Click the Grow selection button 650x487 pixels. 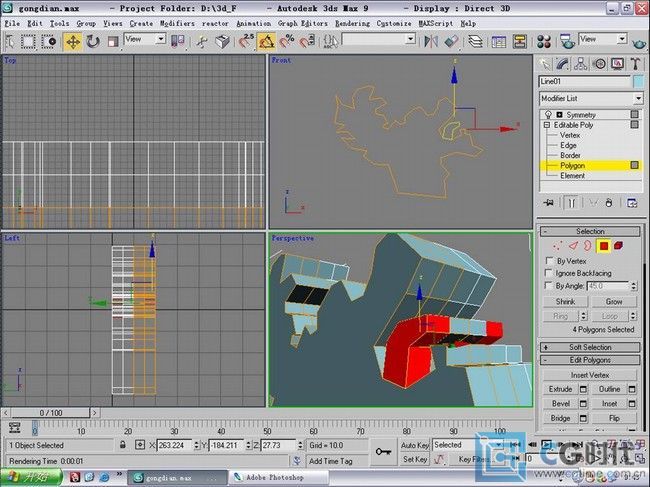[x=614, y=302]
